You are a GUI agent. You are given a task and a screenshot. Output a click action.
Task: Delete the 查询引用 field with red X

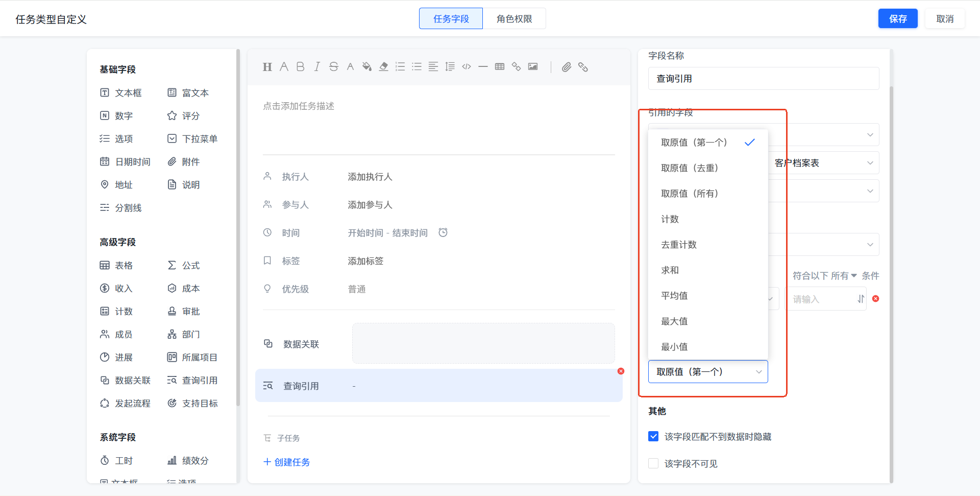click(621, 371)
